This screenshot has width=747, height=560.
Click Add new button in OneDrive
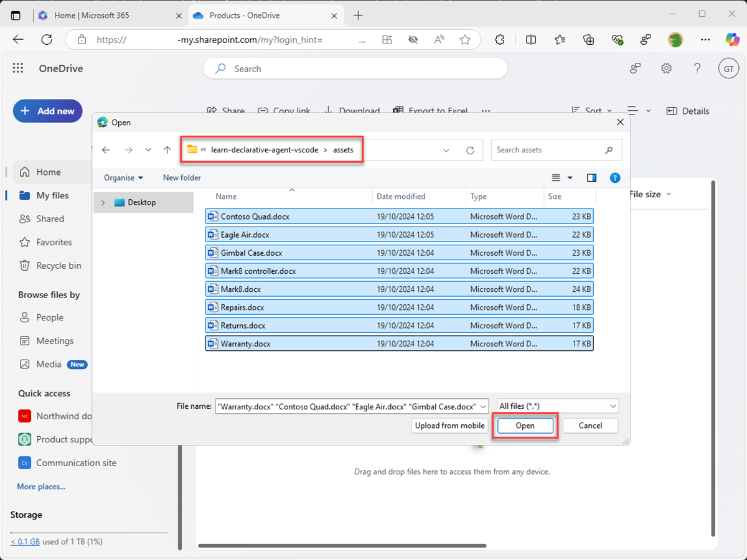tap(48, 111)
